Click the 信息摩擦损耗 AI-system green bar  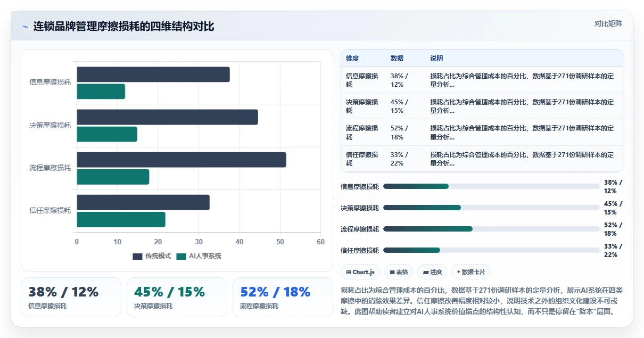101,92
